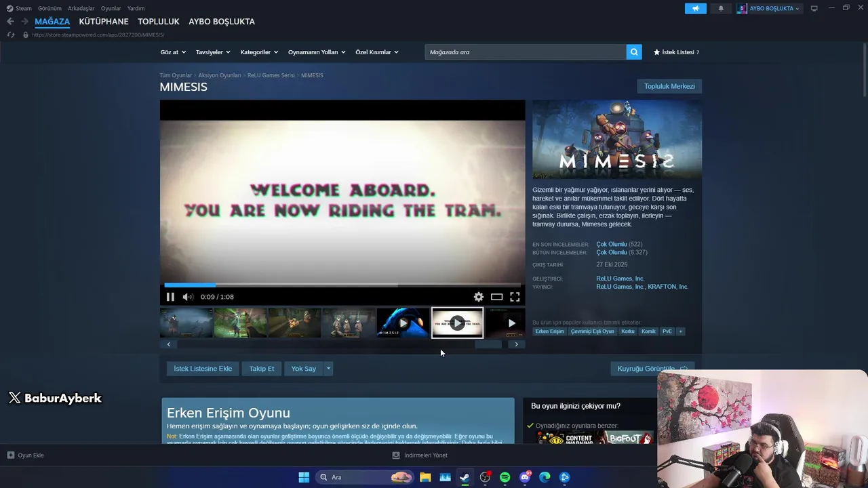868x488 pixels.
Task: Open the Görünüm menu
Action: [50, 8]
